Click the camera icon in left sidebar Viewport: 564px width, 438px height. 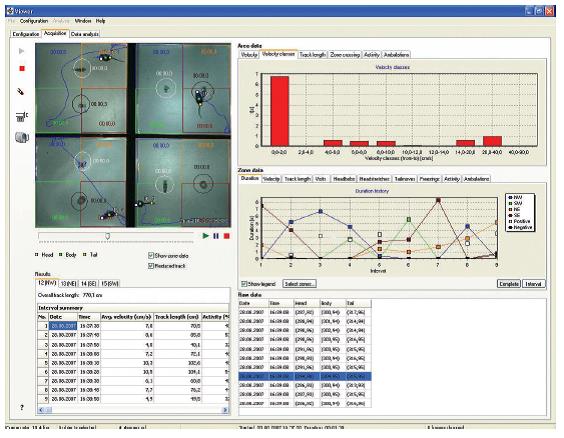[22, 137]
